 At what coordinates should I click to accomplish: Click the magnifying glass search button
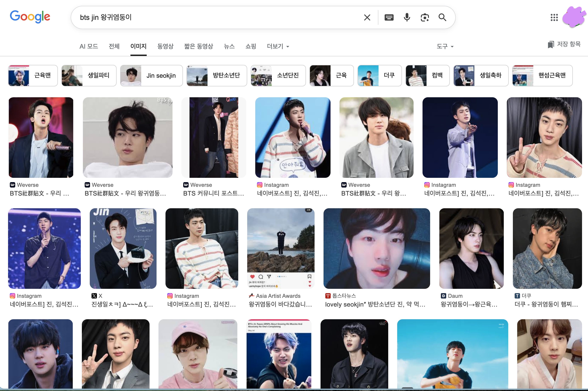(x=442, y=17)
